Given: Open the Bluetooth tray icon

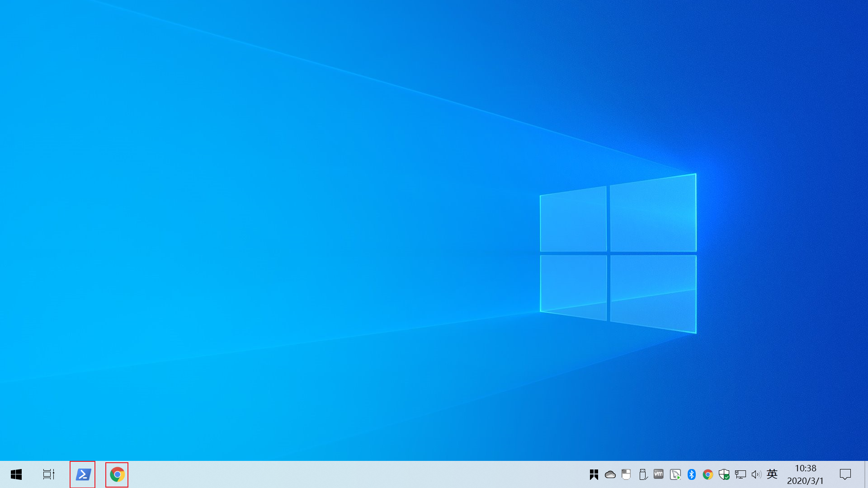Looking at the screenshot, I should pos(692,474).
